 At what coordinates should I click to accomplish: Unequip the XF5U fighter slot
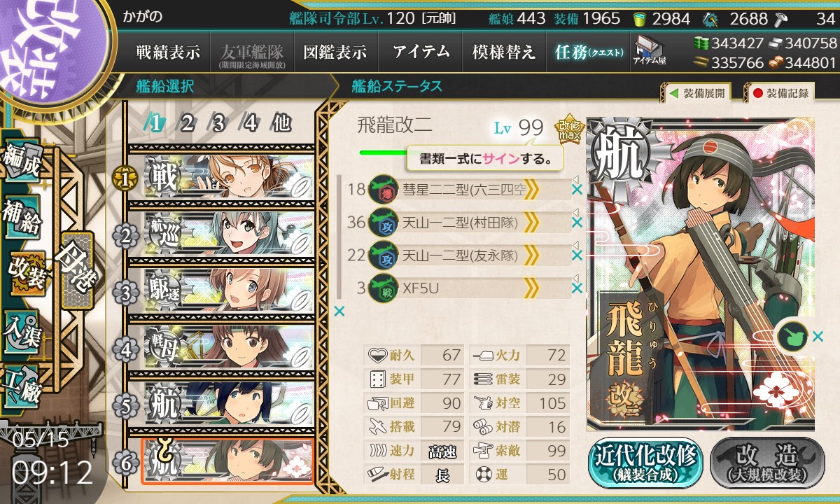click(577, 287)
